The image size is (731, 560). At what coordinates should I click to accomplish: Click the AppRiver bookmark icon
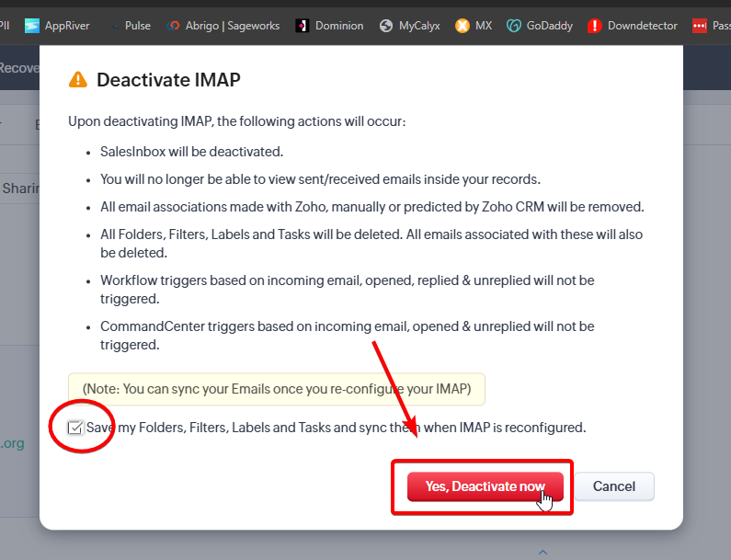click(32, 26)
